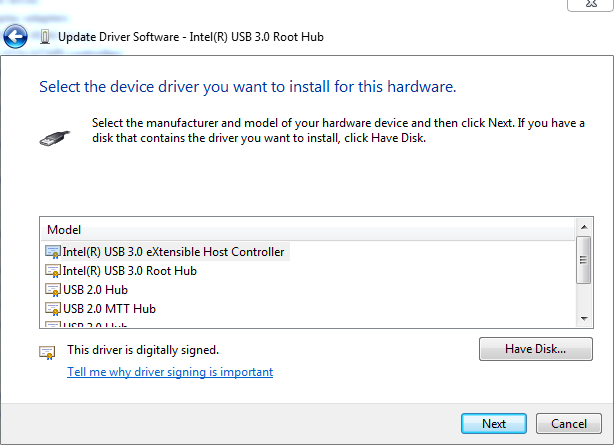This screenshot has height=448, width=616.
Task: Click the Model column header
Action: (x=307, y=230)
